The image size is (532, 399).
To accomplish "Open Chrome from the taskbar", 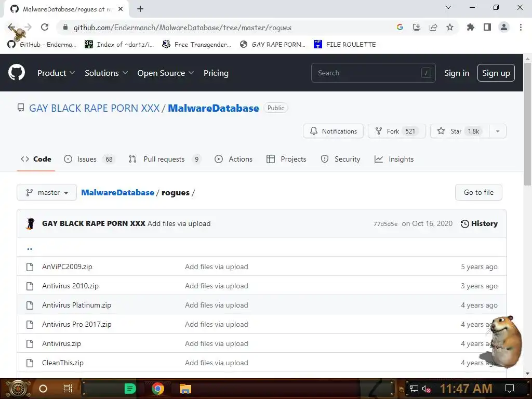I will pos(158,389).
